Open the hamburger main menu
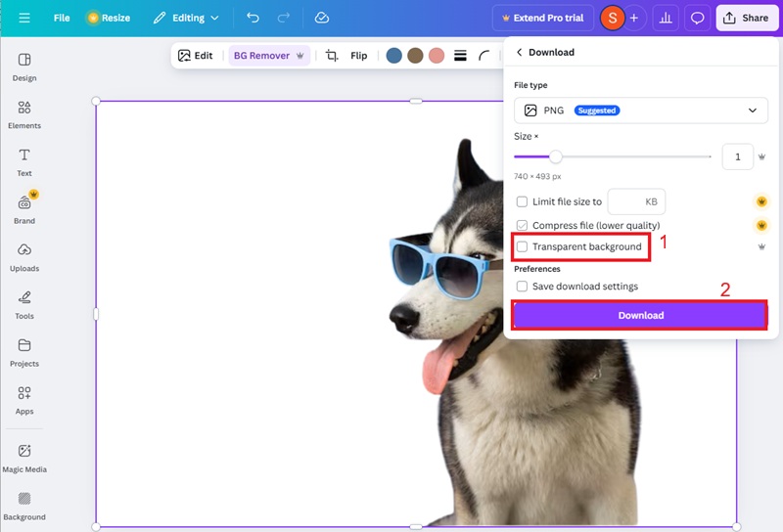The image size is (783, 532). coord(24,18)
